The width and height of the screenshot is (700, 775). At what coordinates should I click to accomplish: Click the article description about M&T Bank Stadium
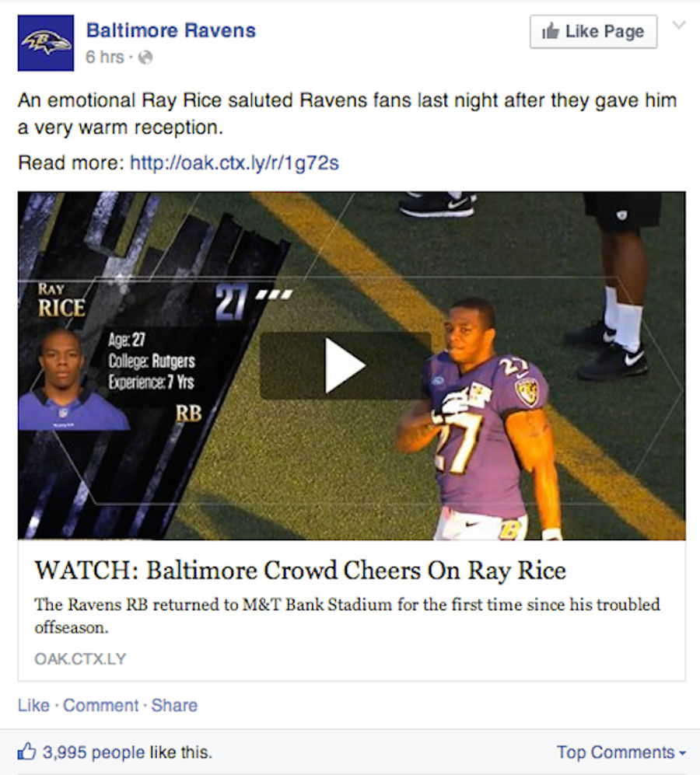(347, 616)
